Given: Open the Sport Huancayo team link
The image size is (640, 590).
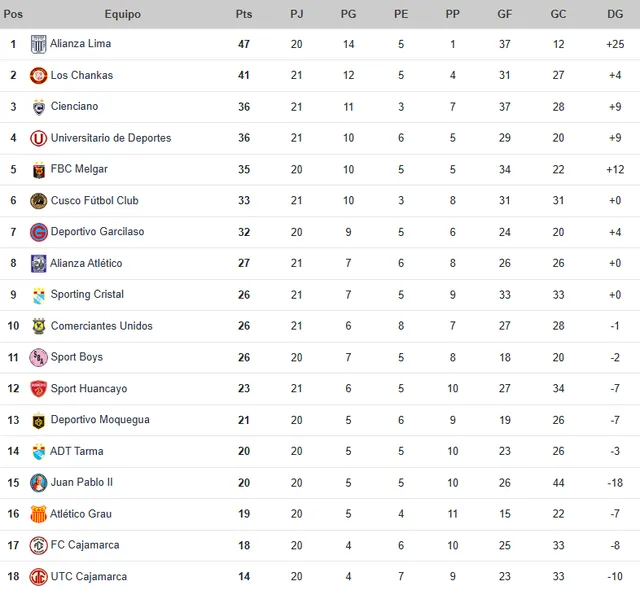Looking at the screenshot, I should 89,389.
